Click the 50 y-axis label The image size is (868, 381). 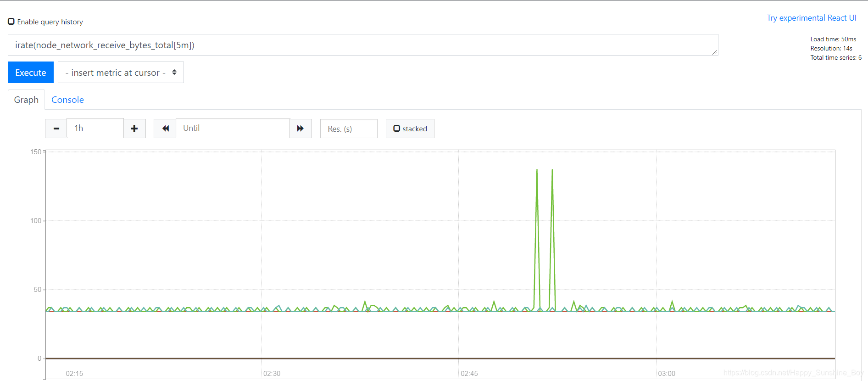tap(38, 290)
